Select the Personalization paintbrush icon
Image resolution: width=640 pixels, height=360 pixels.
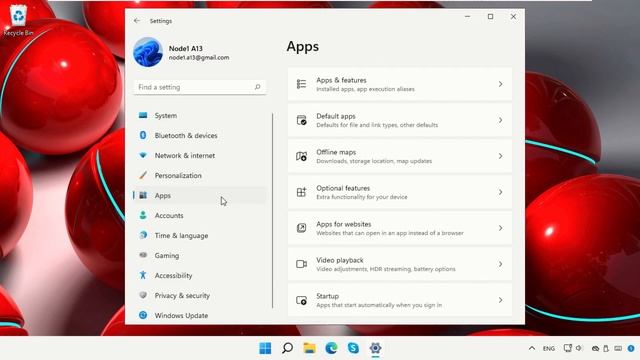pos(143,175)
